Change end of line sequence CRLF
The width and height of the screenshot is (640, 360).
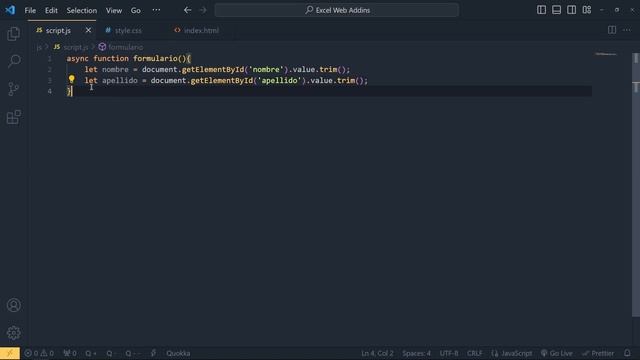tap(474, 353)
